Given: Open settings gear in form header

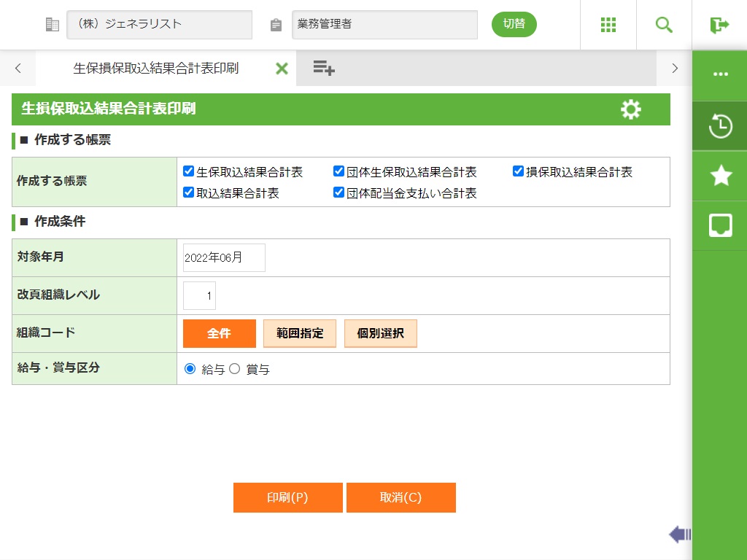Looking at the screenshot, I should [x=630, y=109].
